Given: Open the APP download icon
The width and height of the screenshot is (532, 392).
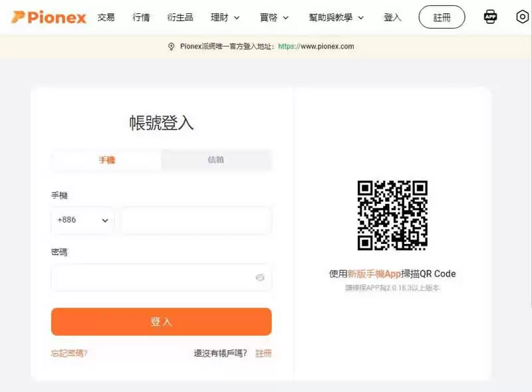Looking at the screenshot, I should click(490, 17).
